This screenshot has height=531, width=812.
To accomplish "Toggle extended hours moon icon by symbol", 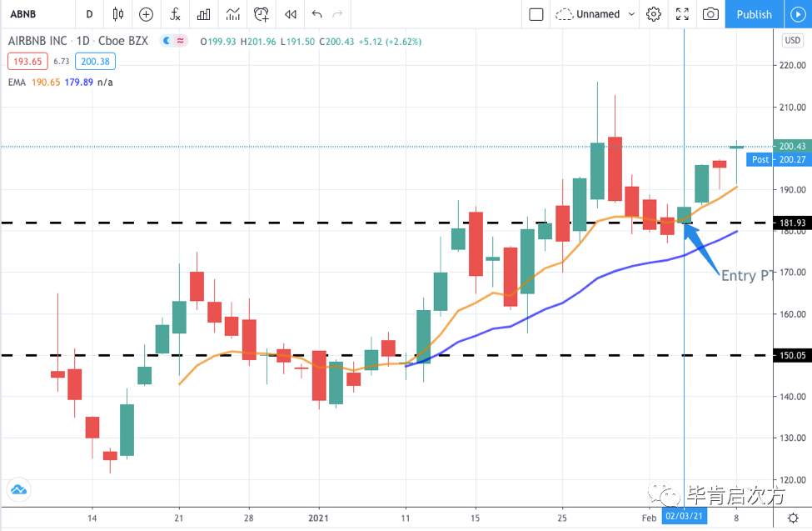I will [x=167, y=41].
